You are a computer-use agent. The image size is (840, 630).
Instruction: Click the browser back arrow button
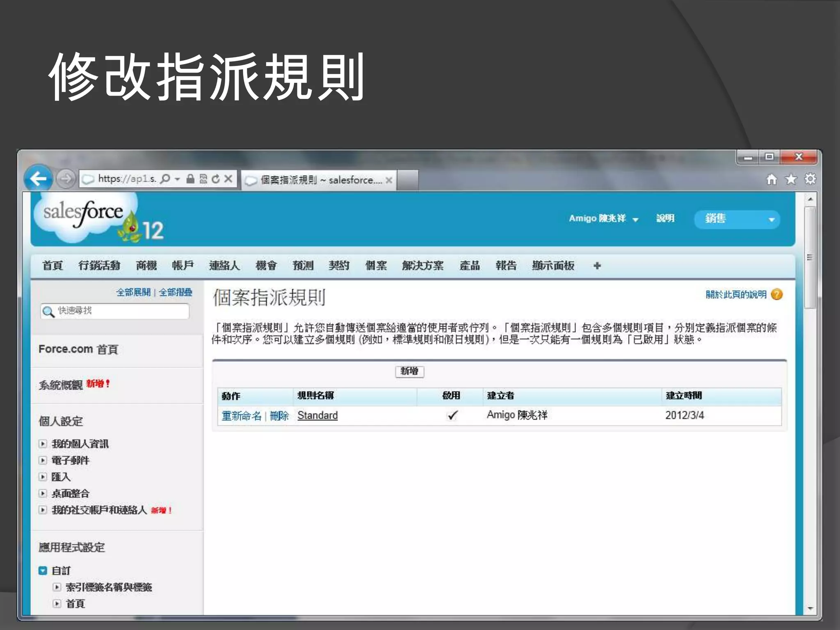pyautogui.click(x=39, y=178)
